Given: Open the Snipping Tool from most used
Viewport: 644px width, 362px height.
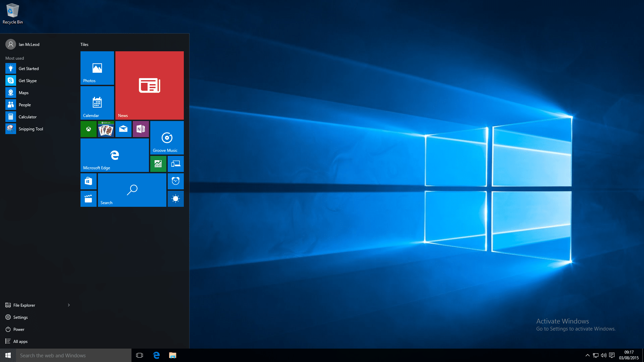Looking at the screenshot, I should (x=31, y=129).
